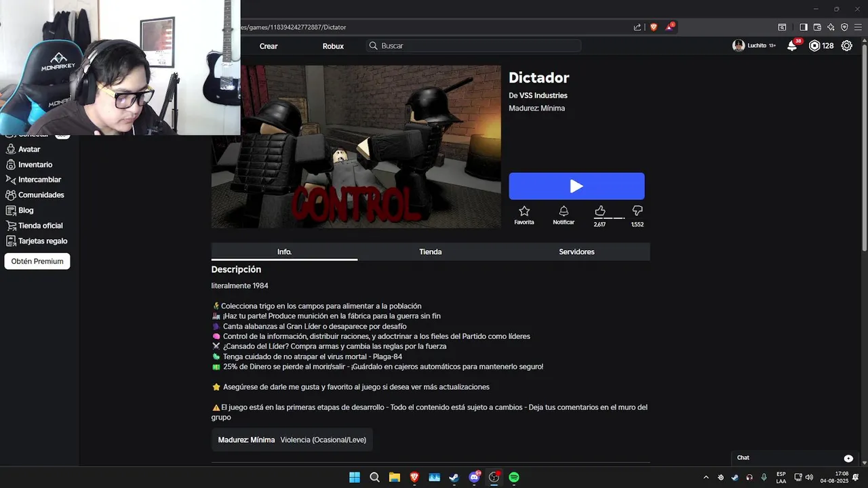Screen dimensions: 868x488
Task: Open Comunidades in the sidebar
Action: tap(35, 195)
